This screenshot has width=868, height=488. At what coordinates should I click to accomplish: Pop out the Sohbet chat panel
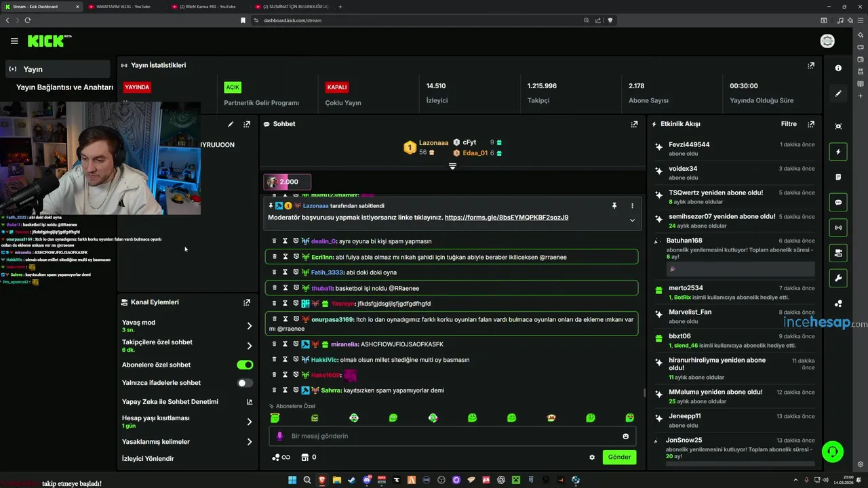[634, 124]
